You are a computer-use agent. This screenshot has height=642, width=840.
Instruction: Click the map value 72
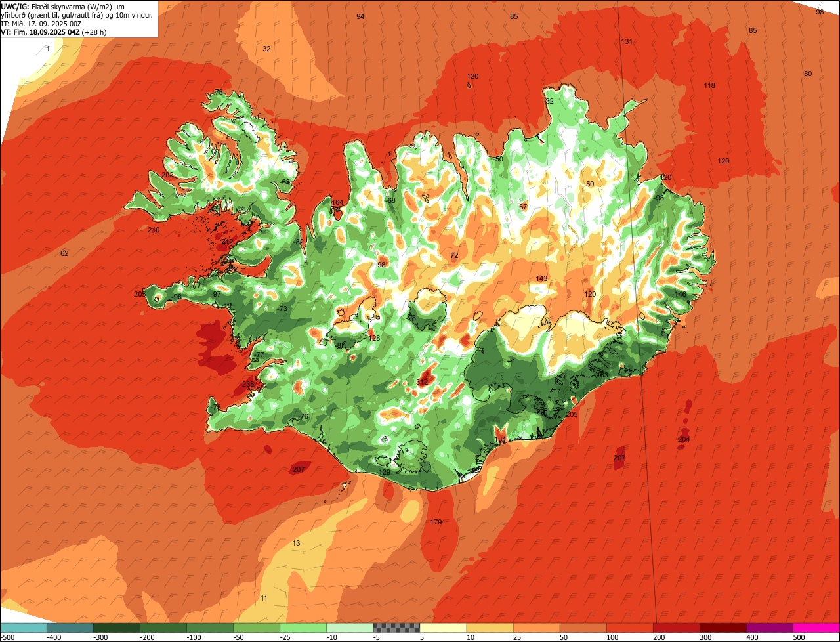pyautogui.click(x=454, y=255)
